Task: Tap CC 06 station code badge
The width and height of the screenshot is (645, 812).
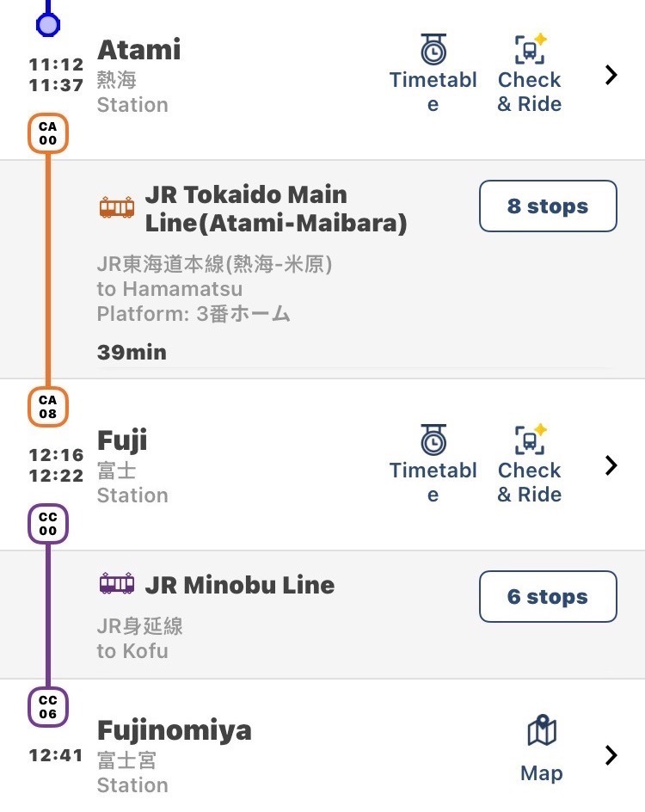Action: [48, 708]
